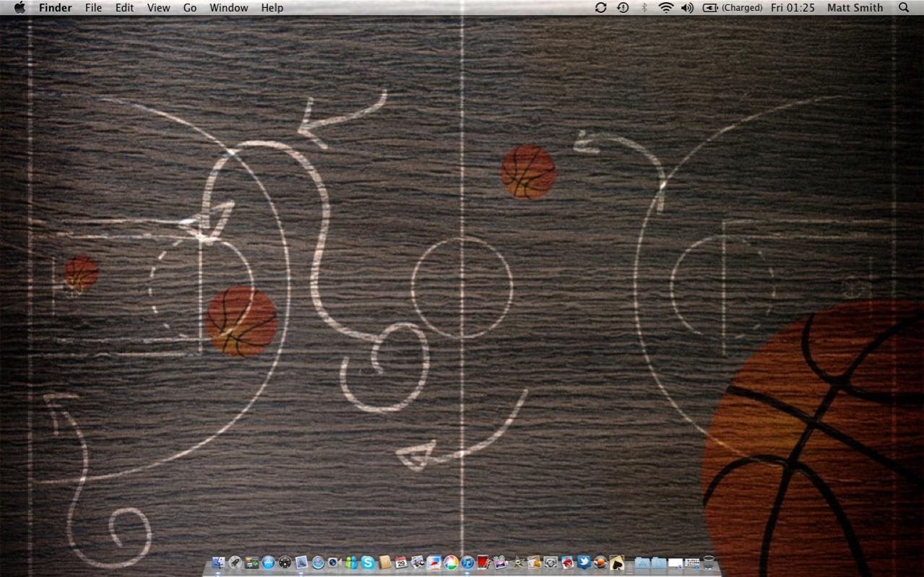Open the Edit menu

click(x=124, y=7)
